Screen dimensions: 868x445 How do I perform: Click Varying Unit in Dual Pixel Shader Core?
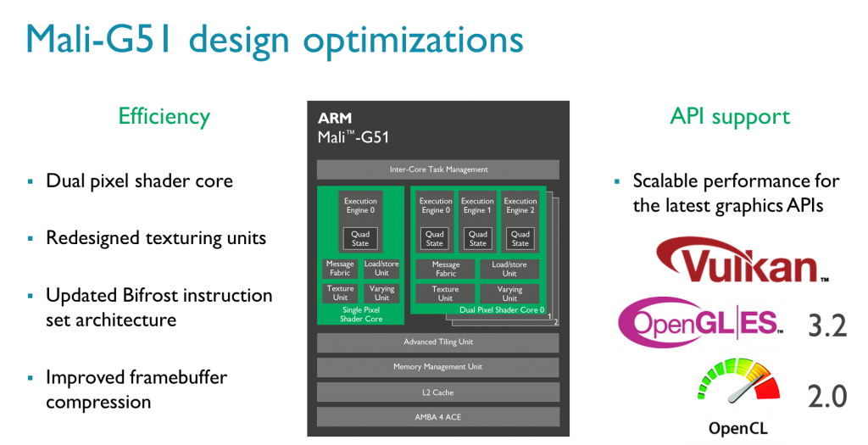click(x=509, y=293)
